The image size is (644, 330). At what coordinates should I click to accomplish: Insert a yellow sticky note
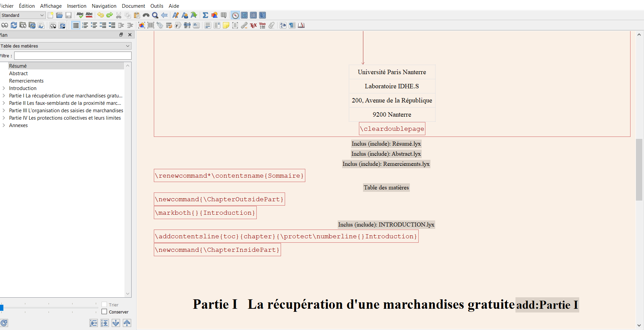click(226, 25)
